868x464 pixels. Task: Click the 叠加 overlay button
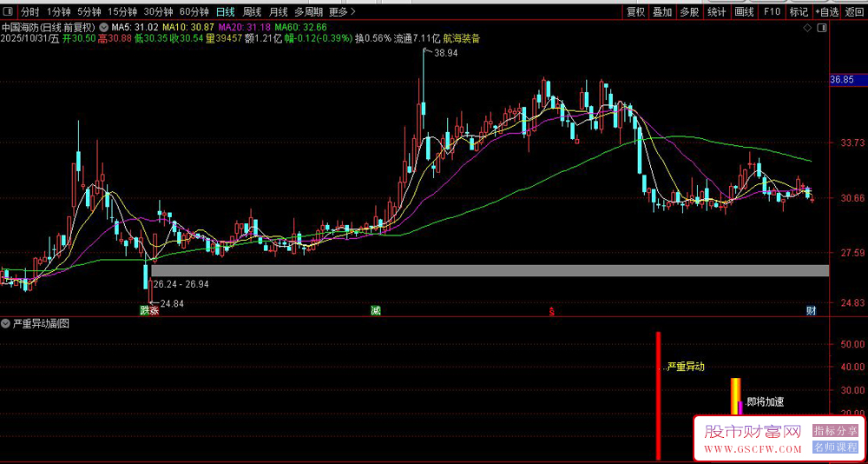click(x=662, y=11)
